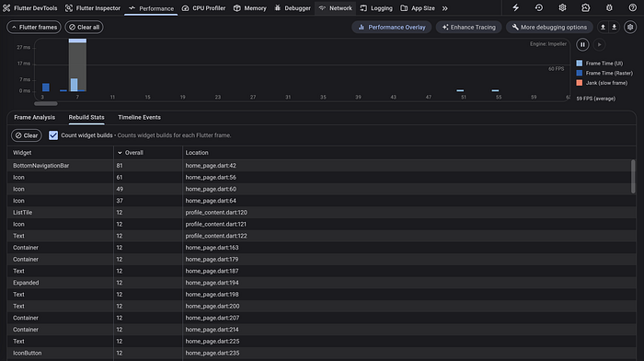644x361 pixels.
Task: Open location home_page.dart:179
Action: (212, 260)
